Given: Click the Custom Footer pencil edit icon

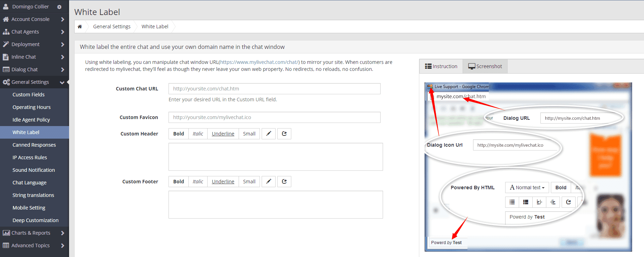Looking at the screenshot, I should (269, 182).
